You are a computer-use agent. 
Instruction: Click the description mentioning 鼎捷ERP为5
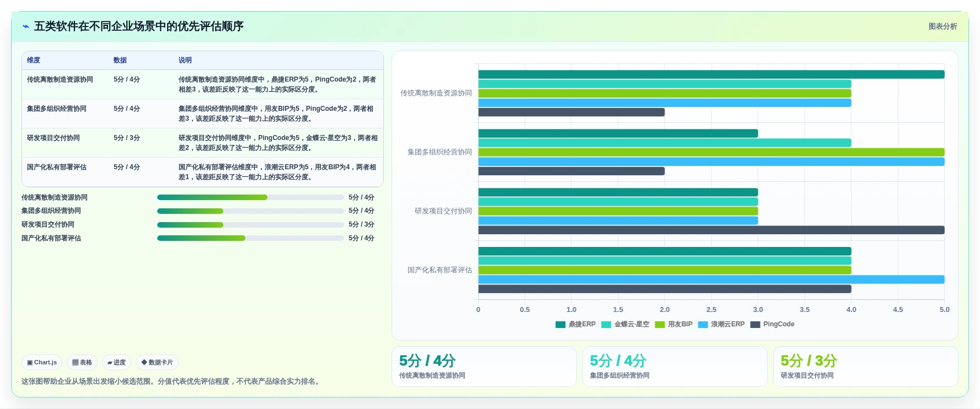pos(277,84)
